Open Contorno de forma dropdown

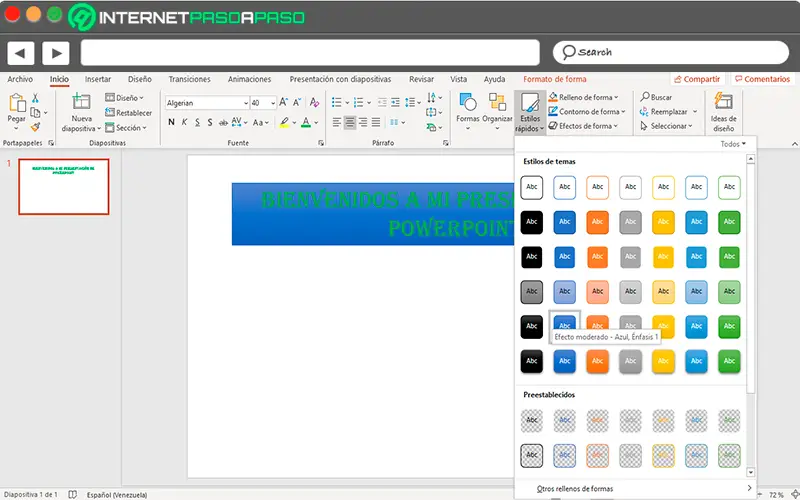pos(587,111)
